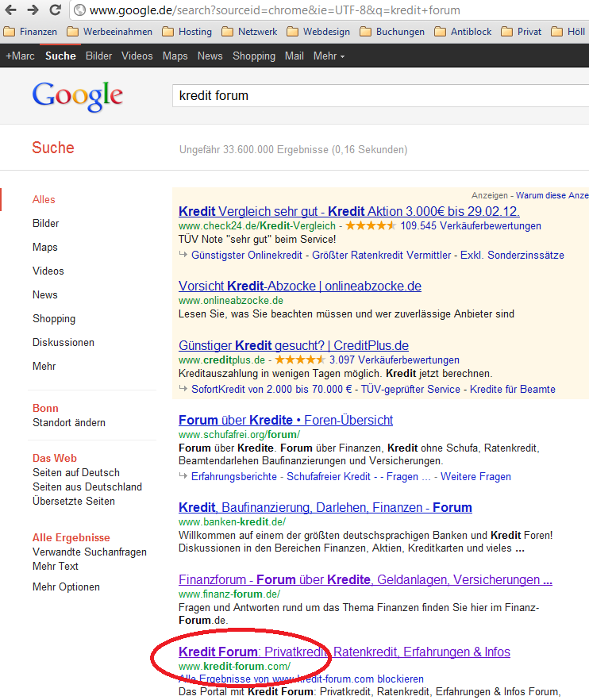Restrict to Seiten auf Deutsch
Viewport: 589px width, 700px height.
point(76,472)
